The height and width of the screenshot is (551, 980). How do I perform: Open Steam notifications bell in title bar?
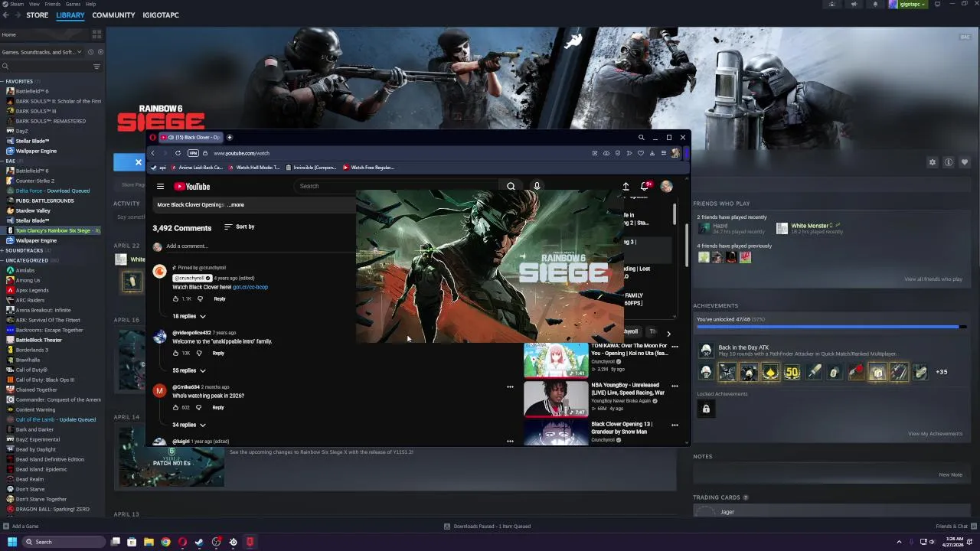click(x=875, y=4)
